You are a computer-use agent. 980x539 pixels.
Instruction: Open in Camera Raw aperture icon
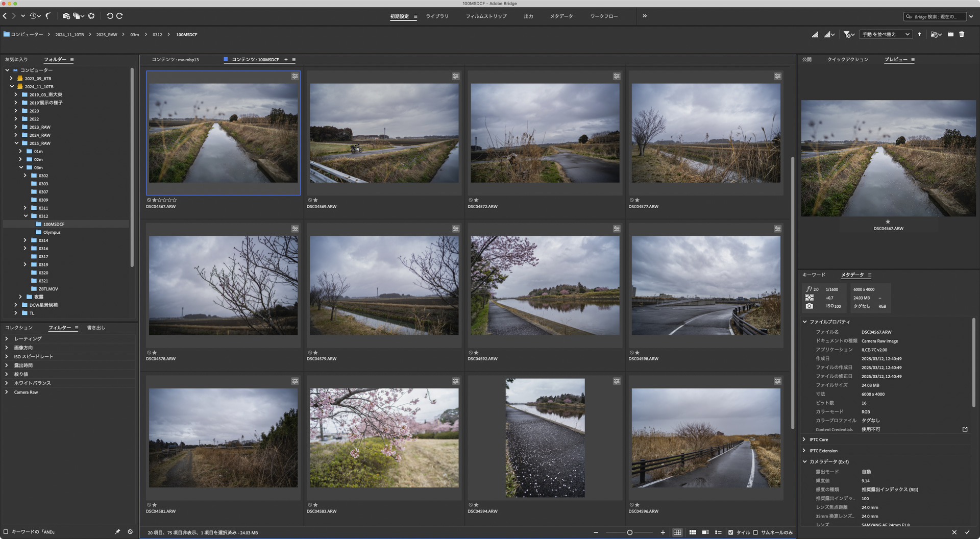91,16
